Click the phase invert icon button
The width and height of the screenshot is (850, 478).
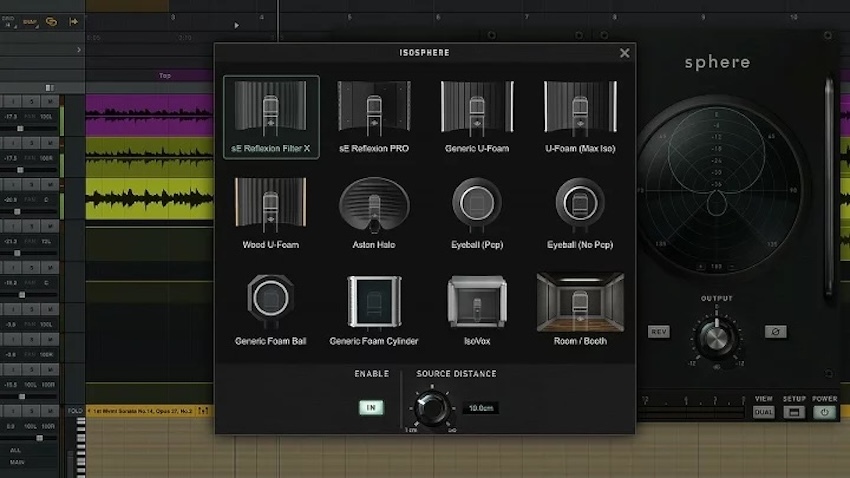point(775,331)
